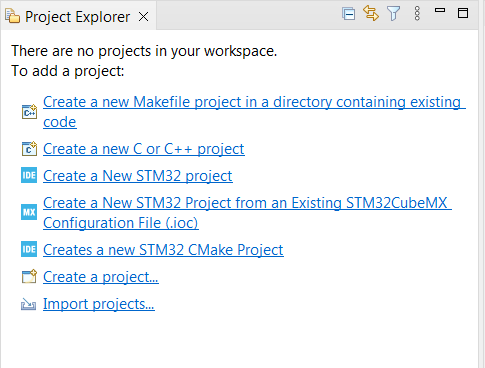Screen dimensions: 485x368
Task: Click the Import projects tray icon
Action: pos(29,304)
